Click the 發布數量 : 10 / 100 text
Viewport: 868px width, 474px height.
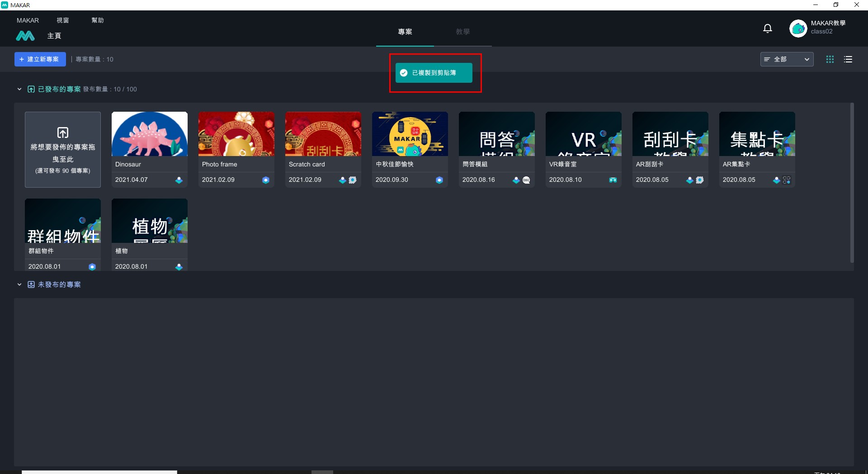click(x=110, y=89)
